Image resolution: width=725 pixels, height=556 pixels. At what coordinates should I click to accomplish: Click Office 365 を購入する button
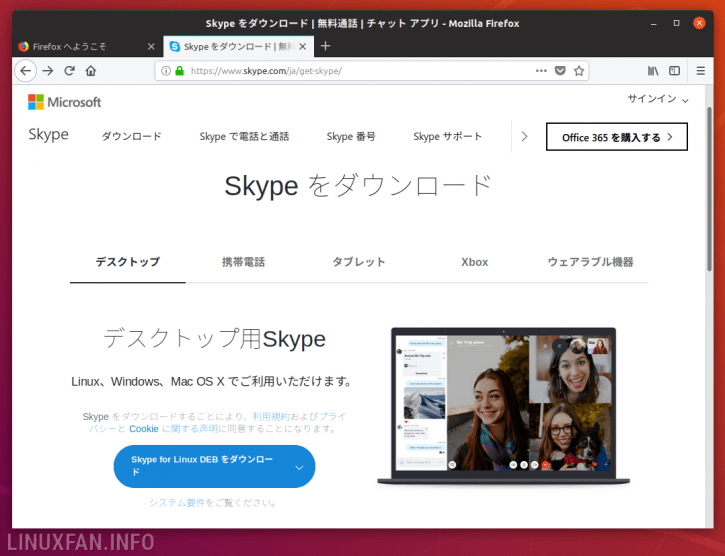616,137
